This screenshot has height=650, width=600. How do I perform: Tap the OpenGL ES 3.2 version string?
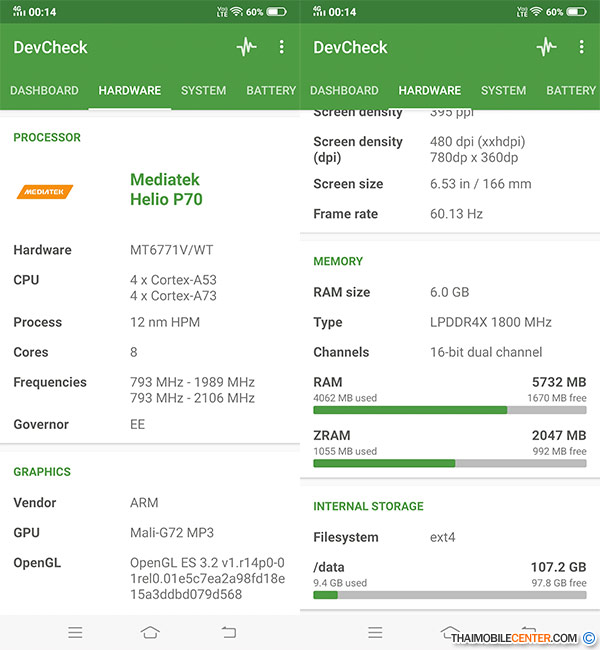tap(207, 578)
